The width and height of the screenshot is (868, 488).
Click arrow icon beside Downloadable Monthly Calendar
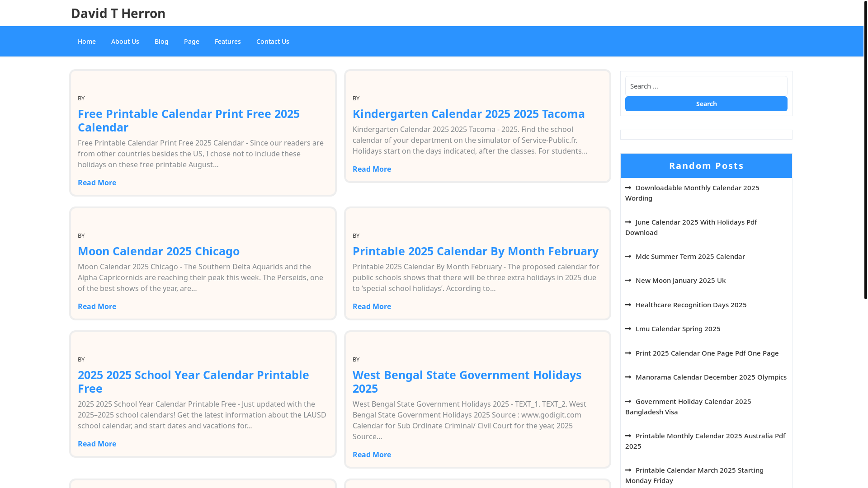coord(628,188)
